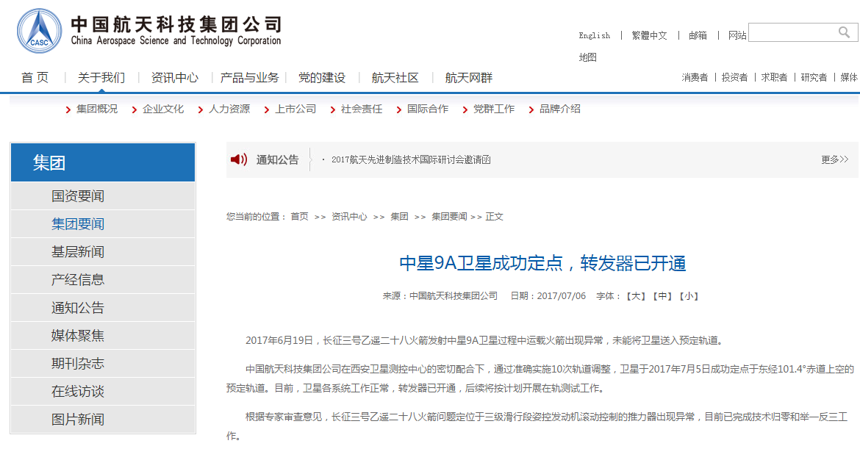
Task: Open 社会责任 submenu link
Action: [x=361, y=109]
